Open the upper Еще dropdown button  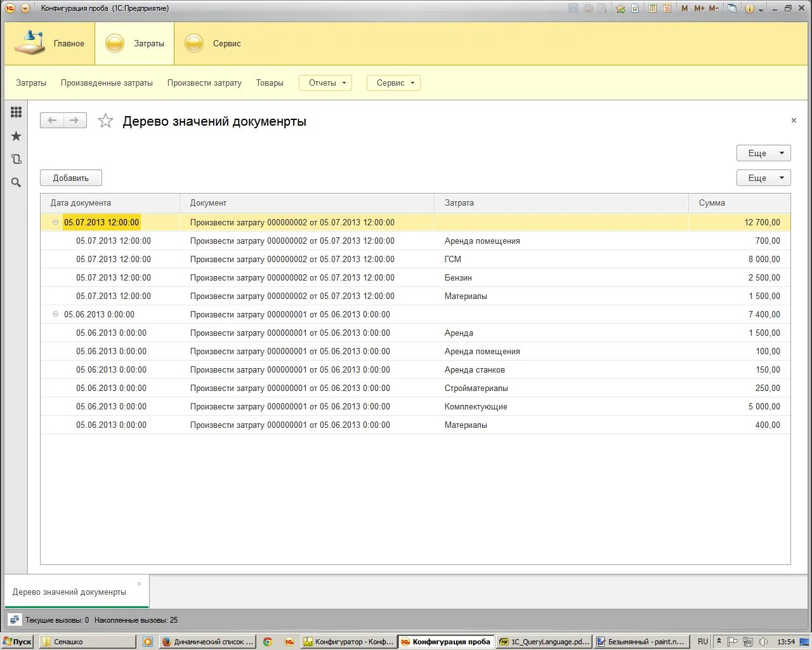tap(764, 153)
